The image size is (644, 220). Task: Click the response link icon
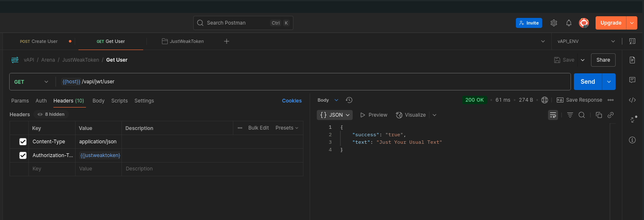pyautogui.click(x=611, y=115)
